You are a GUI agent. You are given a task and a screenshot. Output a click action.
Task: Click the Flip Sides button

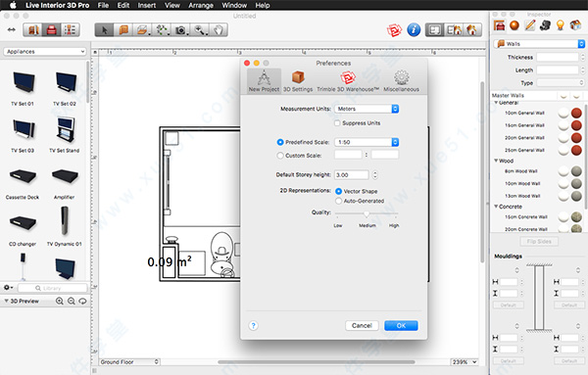(539, 241)
